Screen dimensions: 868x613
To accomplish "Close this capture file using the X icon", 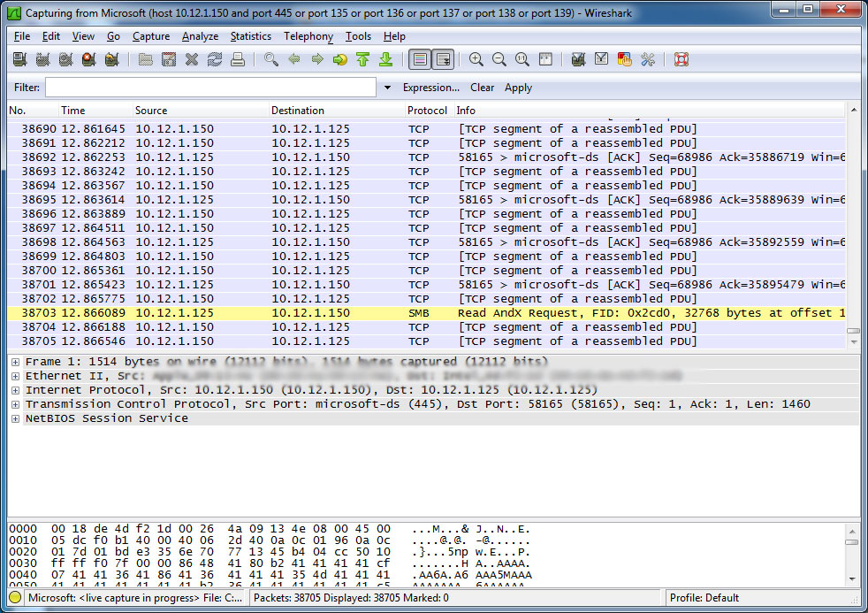I will pos(192,59).
